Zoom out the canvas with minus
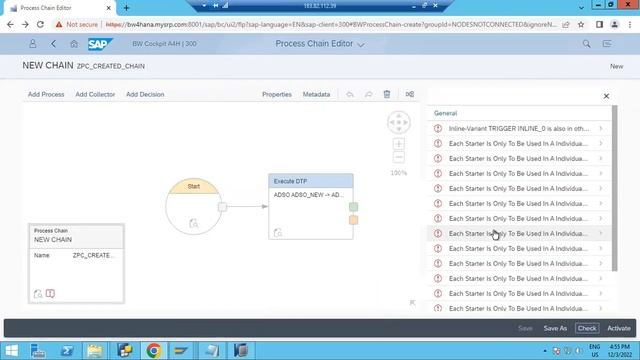640x360 pixels. (399, 157)
